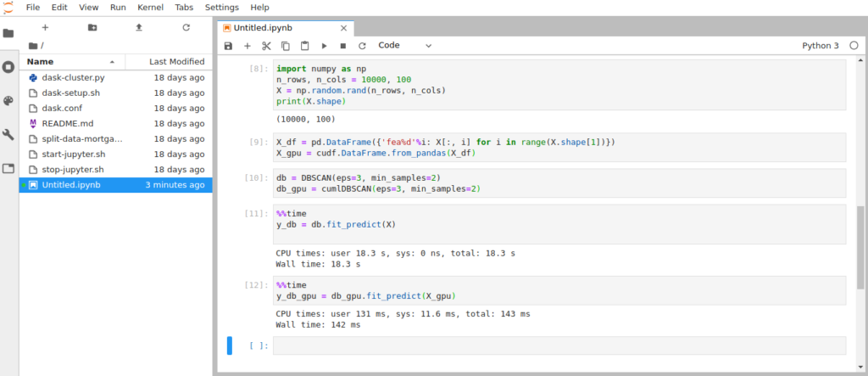Open the Running Terminals and Kernels sidebar icon

(x=8, y=67)
